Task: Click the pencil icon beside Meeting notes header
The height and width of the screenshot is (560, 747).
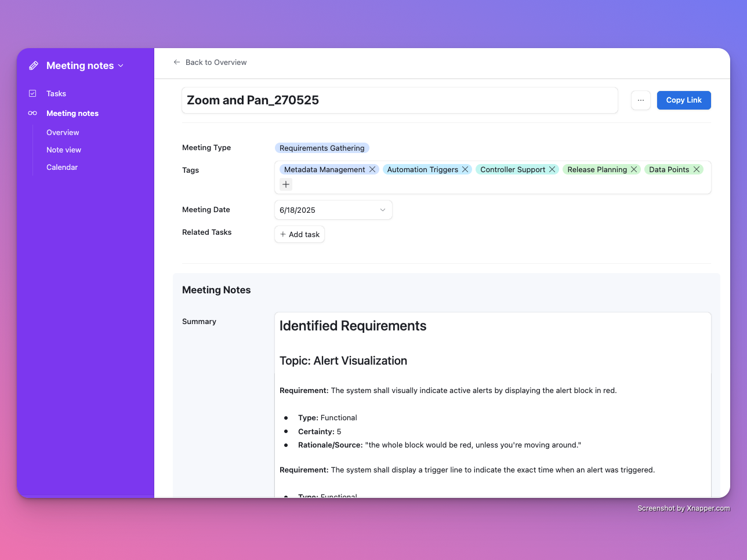Action: click(34, 66)
